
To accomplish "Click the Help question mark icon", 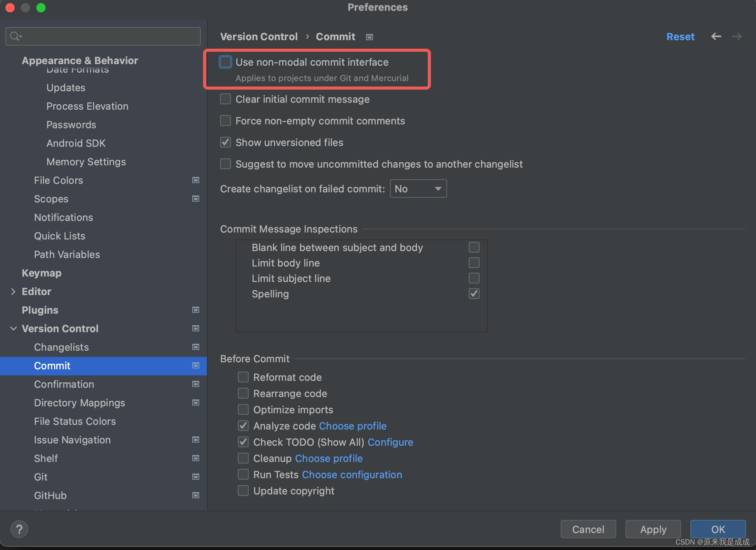I will 19,529.
